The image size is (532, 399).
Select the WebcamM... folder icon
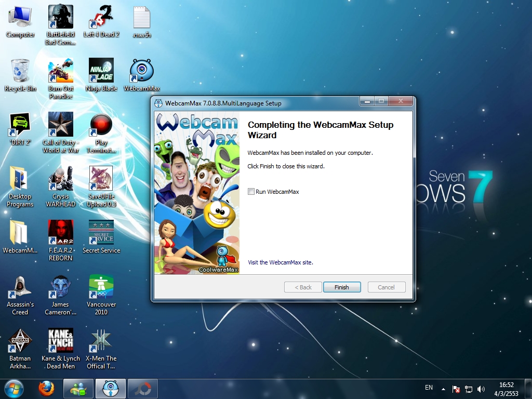click(20, 237)
